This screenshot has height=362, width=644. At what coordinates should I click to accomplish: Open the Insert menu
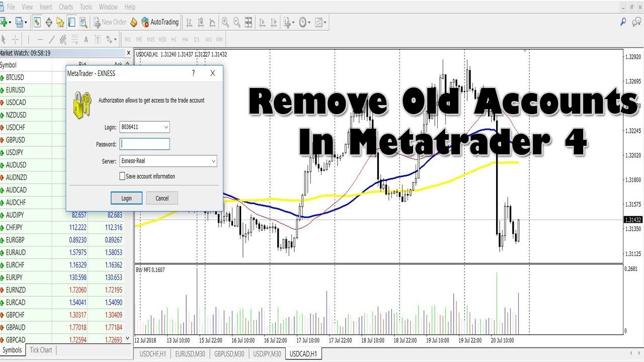pyautogui.click(x=46, y=7)
